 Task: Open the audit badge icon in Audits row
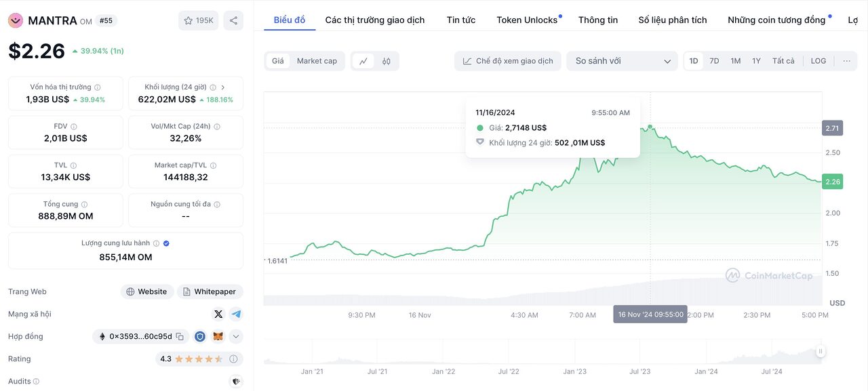point(236,382)
